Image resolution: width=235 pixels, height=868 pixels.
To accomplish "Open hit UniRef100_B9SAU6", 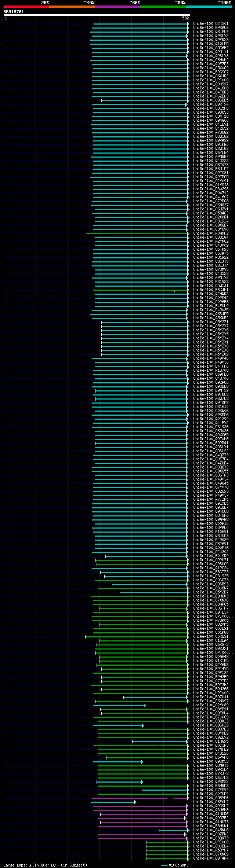I will (x=211, y=28).
